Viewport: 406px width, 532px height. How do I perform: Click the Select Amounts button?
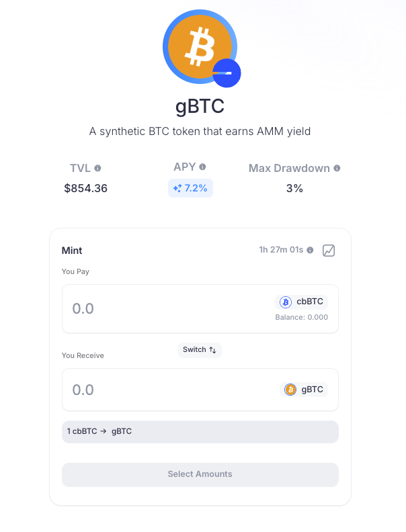click(x=200, y=474)
